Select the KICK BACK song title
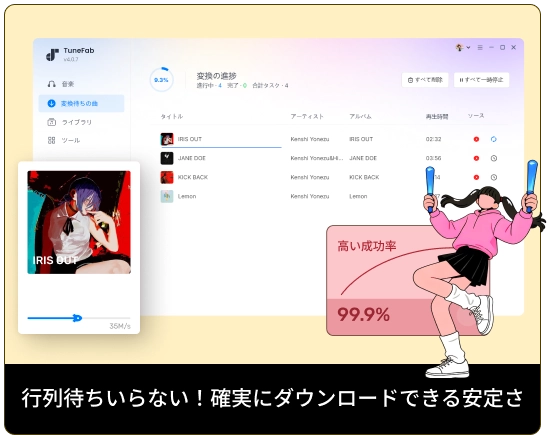Screen dimensions: 547x439 click(x=193, y=177)
